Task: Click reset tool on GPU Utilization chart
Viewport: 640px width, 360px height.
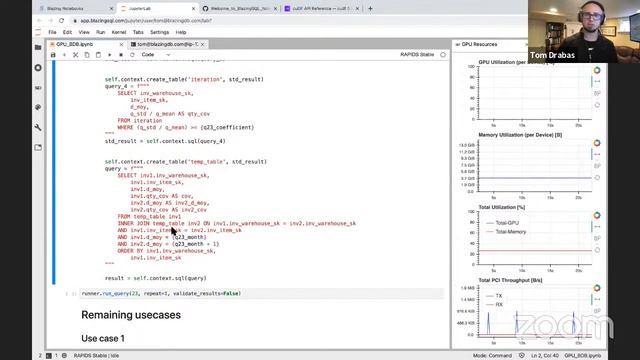Action: 597,105
